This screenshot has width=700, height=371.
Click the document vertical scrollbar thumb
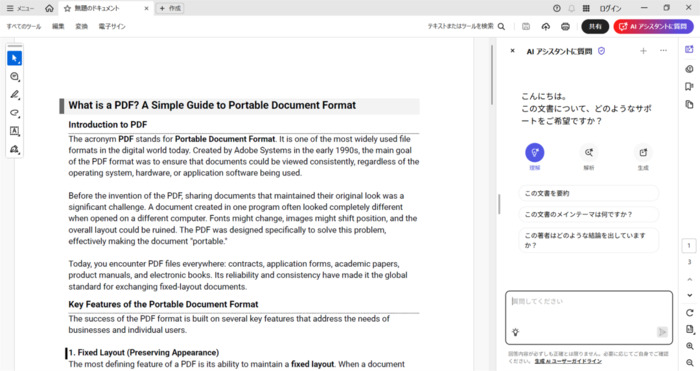492,75
